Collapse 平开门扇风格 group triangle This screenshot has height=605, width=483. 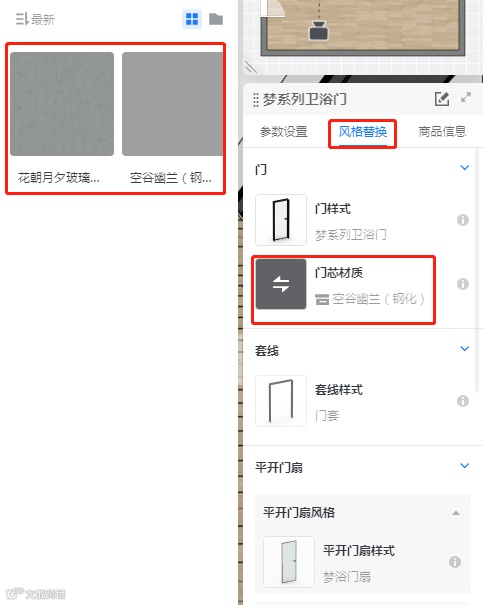click(456, 513)
